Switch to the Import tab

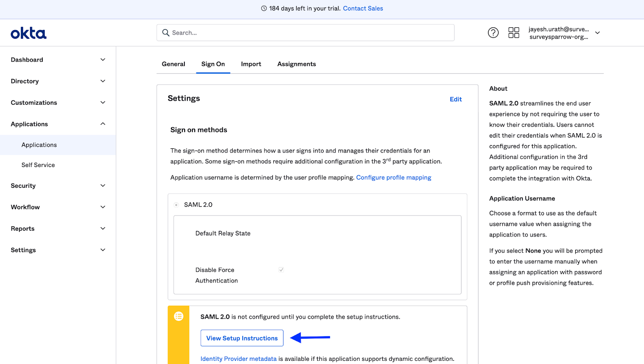251,64
